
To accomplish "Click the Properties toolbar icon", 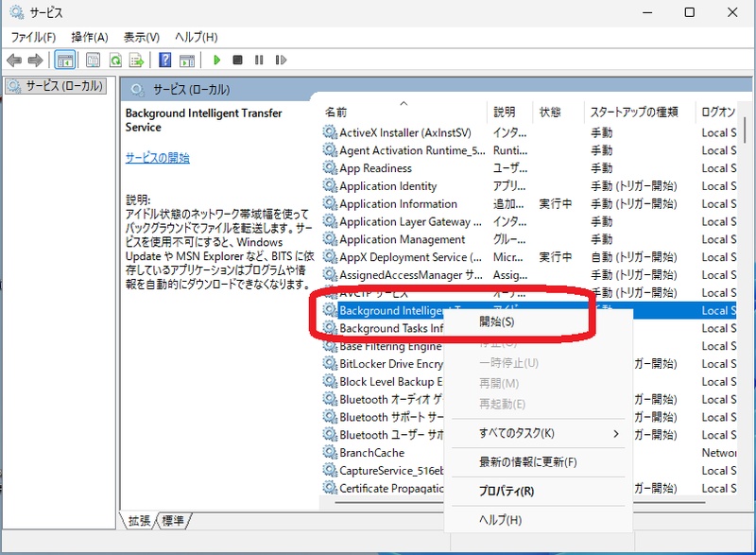I will point(93,61).
